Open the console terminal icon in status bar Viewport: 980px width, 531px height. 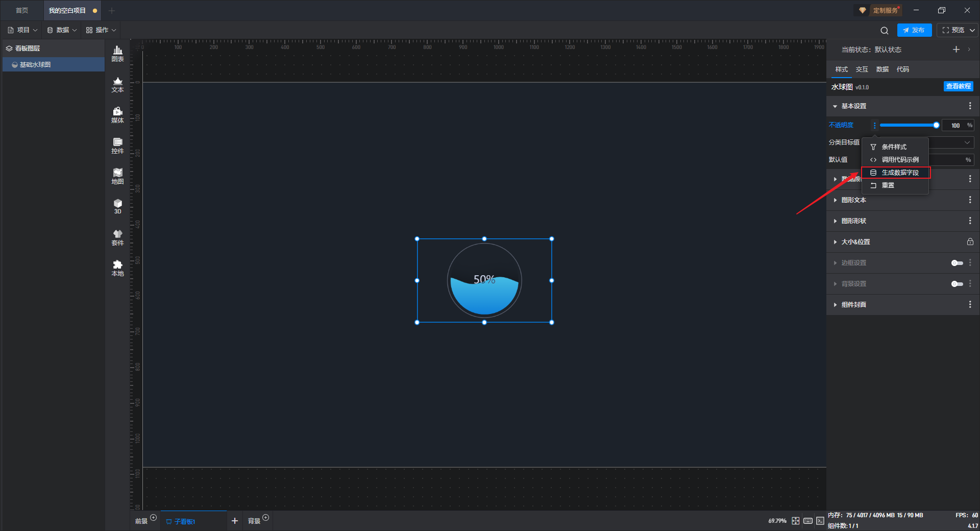(x=820, y=521)
